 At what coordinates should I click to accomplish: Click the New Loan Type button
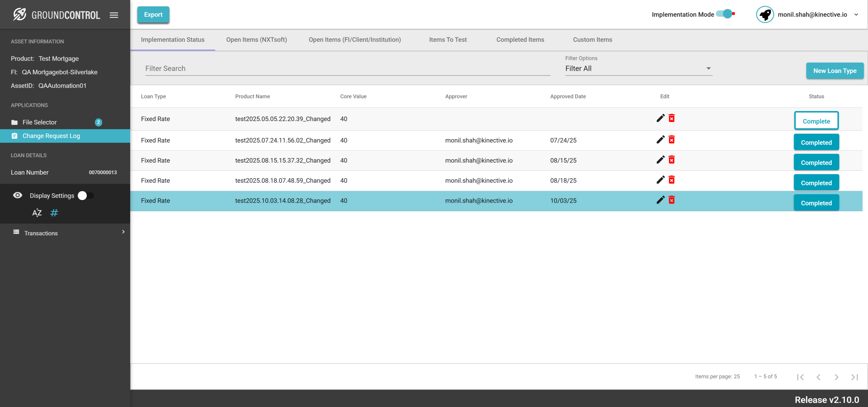[x=834, y=71]
